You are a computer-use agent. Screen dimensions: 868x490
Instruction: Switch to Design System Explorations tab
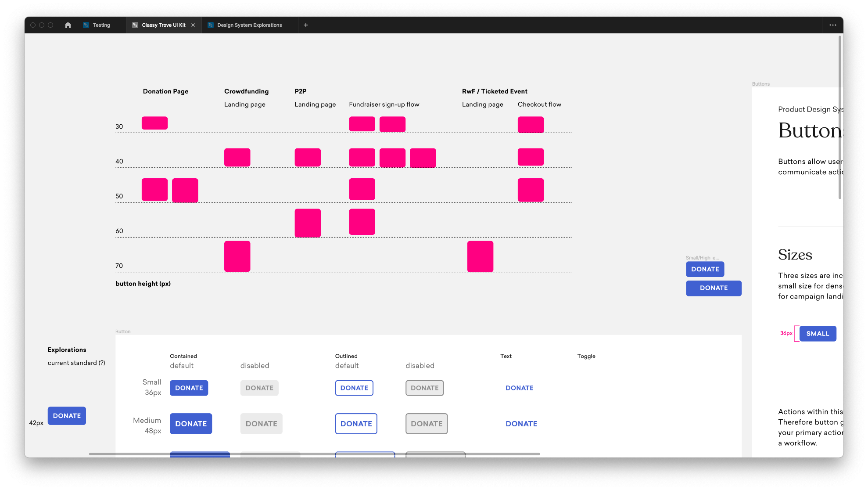pos(249,25)
